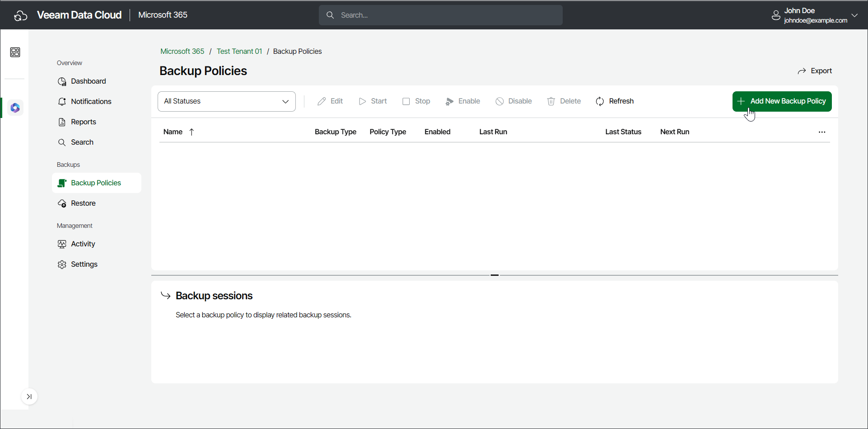This screenshot has width=868, height=429.
Task: Click the Settings gear icon
Action: 62,264
